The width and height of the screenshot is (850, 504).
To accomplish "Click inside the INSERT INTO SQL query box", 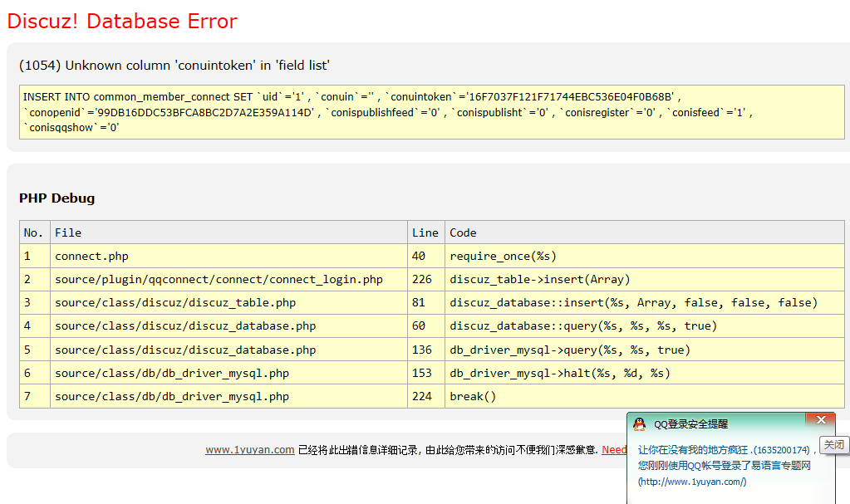I will (x=430, y=112).
